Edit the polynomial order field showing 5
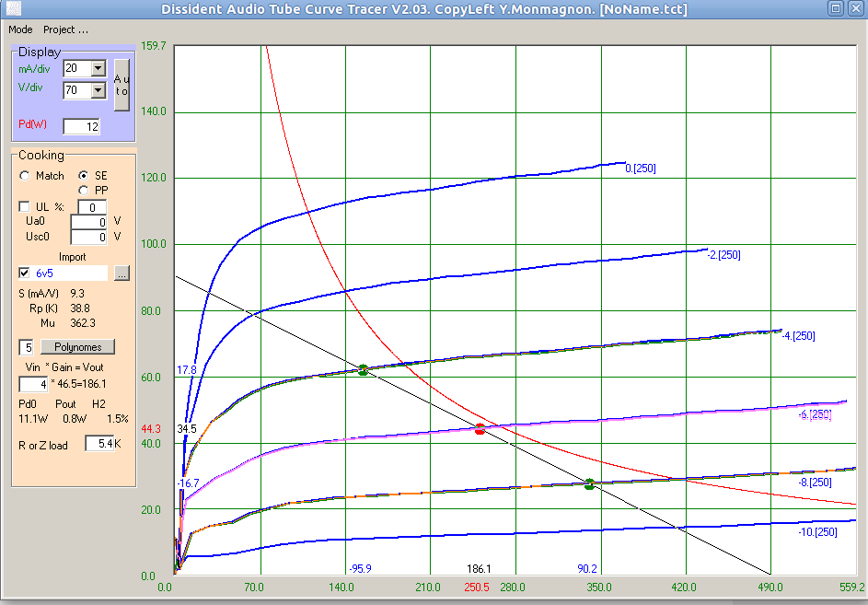Viewport: 868px width, 605px height. coord(27,347)
